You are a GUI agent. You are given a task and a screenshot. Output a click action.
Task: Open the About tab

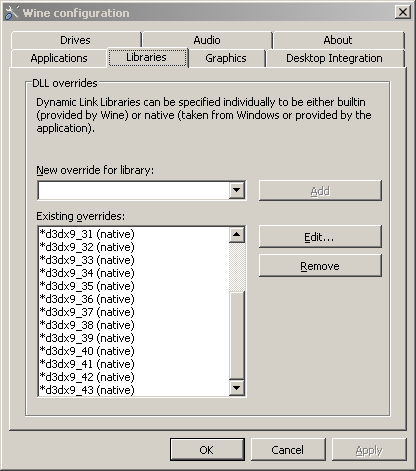(x=338, y=40)
